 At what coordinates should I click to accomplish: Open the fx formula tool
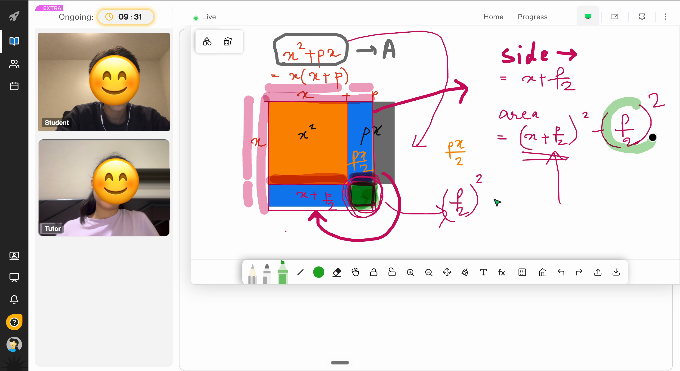point(502,272)
